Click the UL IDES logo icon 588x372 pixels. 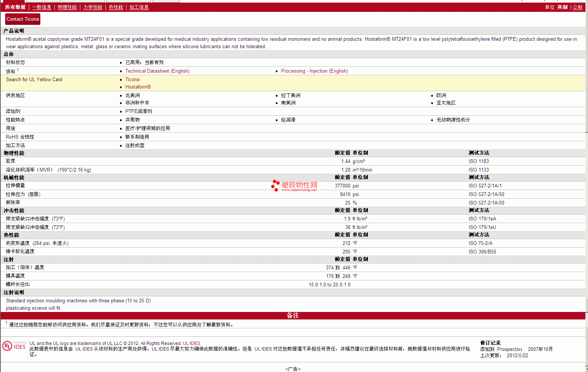(x=14, y=346)
